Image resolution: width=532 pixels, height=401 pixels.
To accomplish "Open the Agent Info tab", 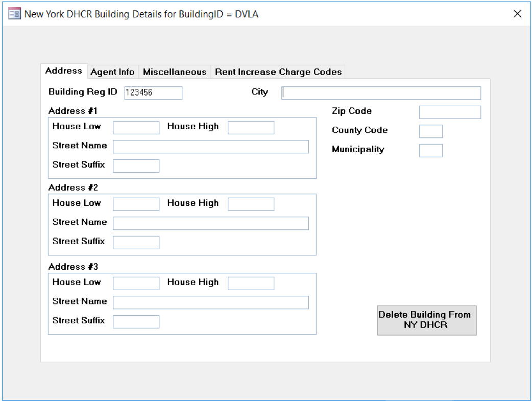I will 112,72.
